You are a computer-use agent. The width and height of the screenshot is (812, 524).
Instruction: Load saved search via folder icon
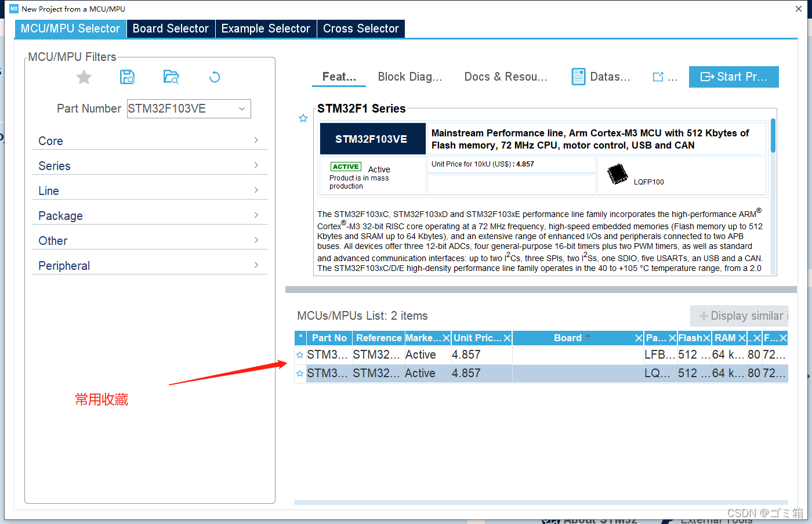[x=171, y=77]
